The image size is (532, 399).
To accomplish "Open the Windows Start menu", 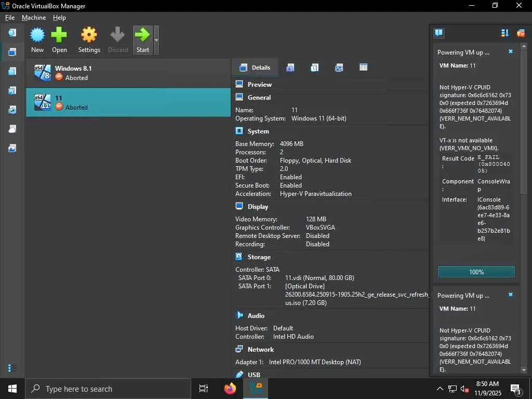I will coord(12,389).
